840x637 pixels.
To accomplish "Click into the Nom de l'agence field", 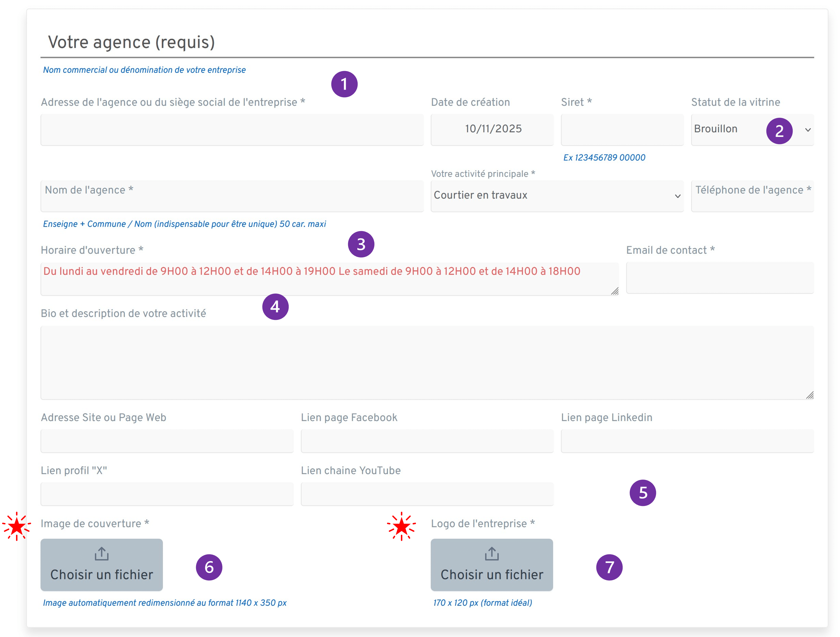I will pos(232,196).
